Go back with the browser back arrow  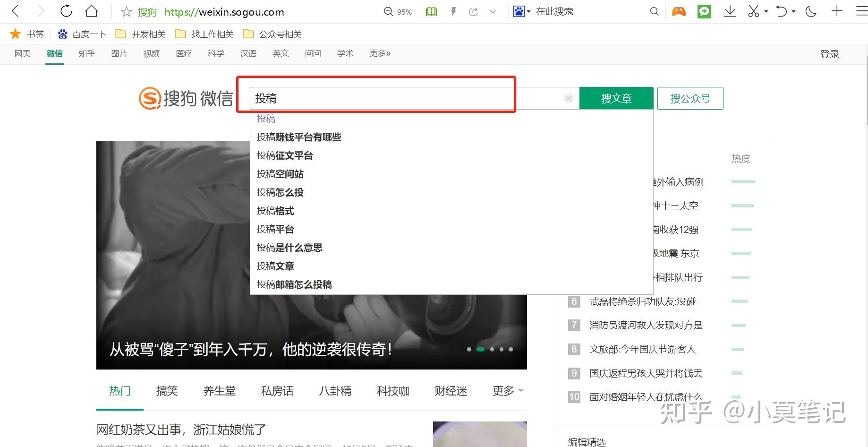point(15,11)
